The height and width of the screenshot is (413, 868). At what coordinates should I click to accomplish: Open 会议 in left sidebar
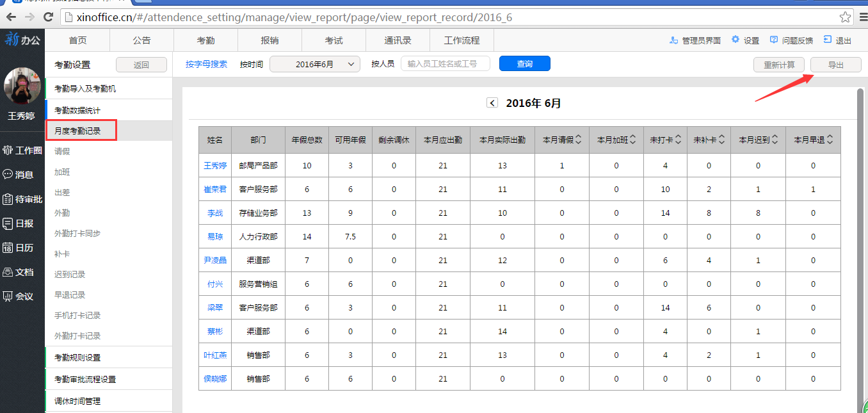click(x=19, y=296)
